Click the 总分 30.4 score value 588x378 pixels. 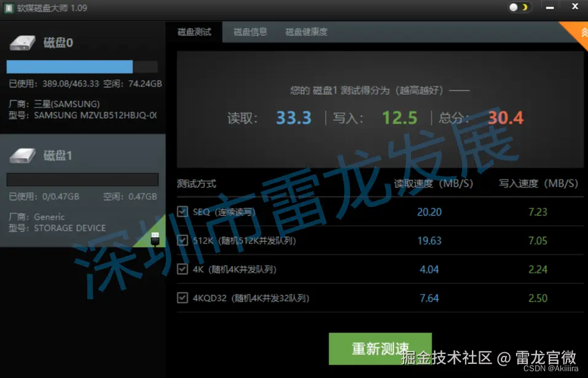click(505, 117)
